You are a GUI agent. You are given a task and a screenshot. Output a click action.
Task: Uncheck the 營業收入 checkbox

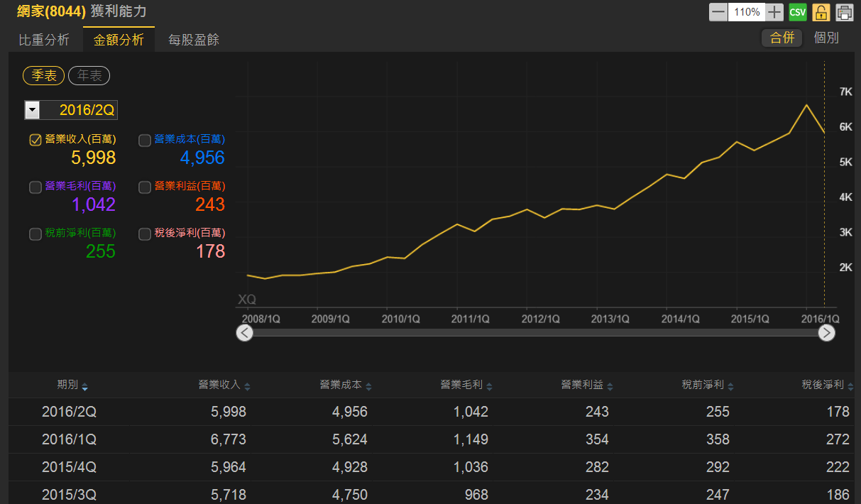[35, 141]
